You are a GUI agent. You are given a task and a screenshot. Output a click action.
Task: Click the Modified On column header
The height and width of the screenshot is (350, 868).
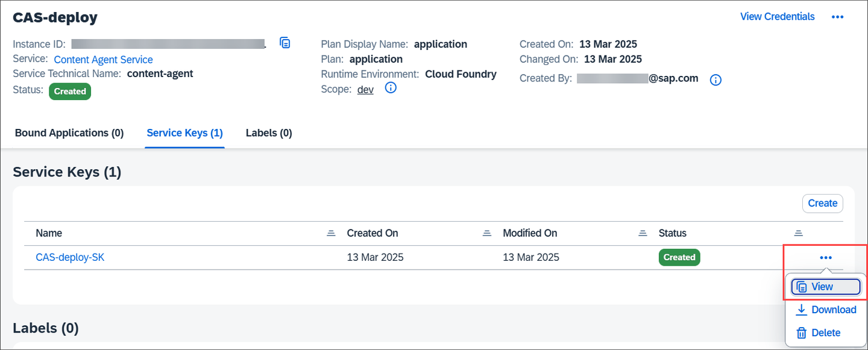(x=530, y=233)
